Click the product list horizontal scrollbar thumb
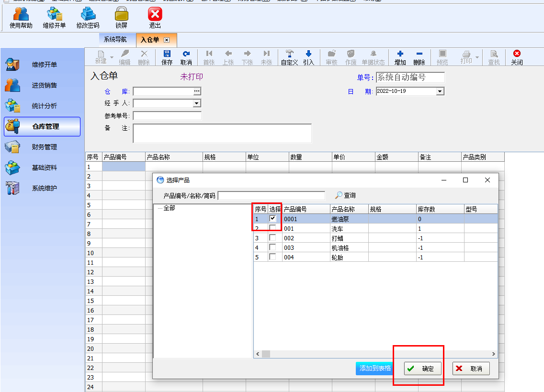 (x=266, y=354)
